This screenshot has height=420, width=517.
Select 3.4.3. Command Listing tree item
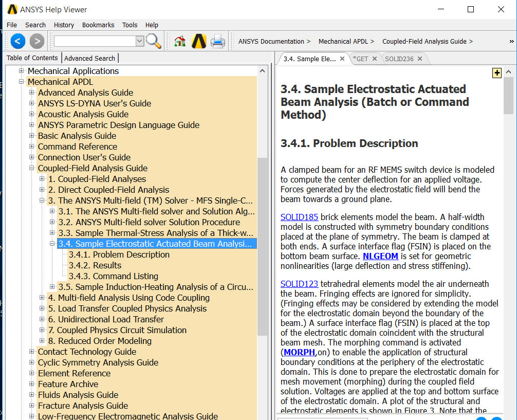coord(113,276)
